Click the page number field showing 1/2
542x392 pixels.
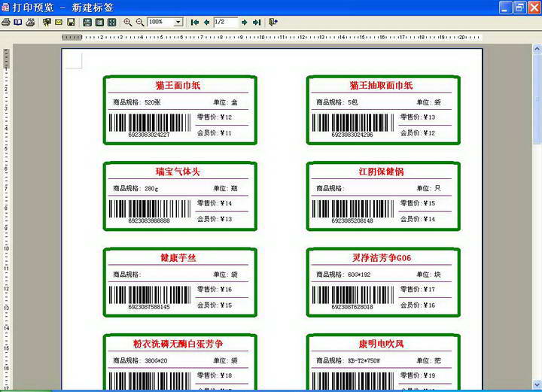coord(225,23)
